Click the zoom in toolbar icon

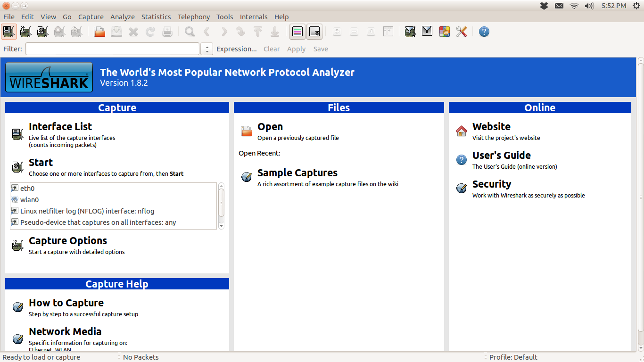(x=337, y=32)
